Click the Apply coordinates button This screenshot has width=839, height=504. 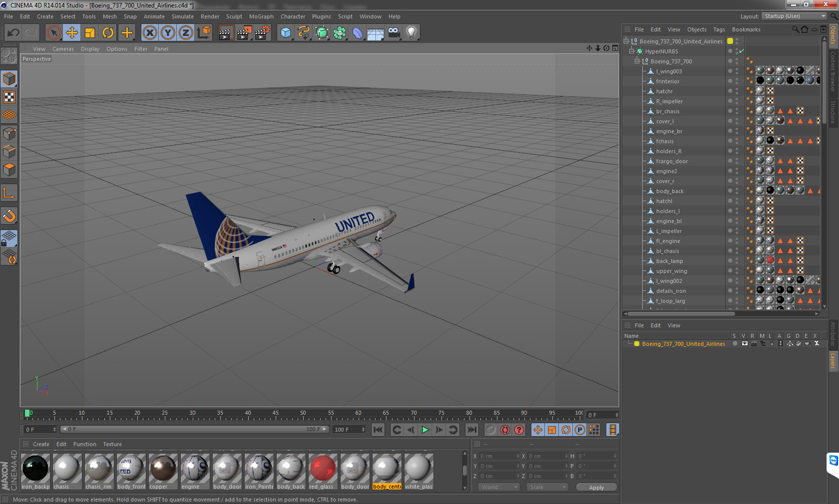pos(596,488)
